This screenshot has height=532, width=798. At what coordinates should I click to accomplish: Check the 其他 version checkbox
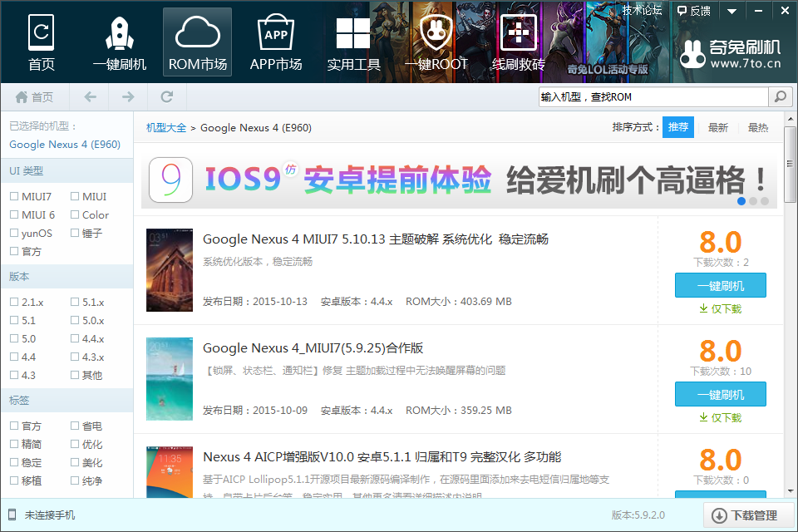pos(75,375)
